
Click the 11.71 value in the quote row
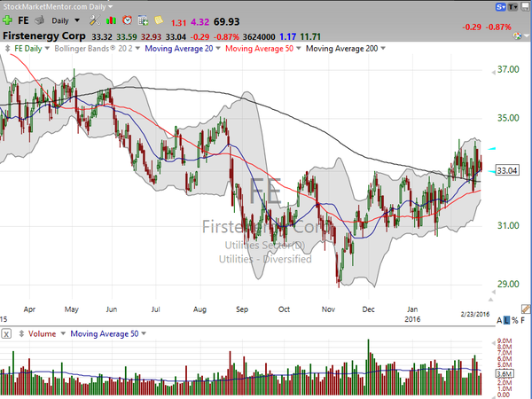tap(310, 36)
